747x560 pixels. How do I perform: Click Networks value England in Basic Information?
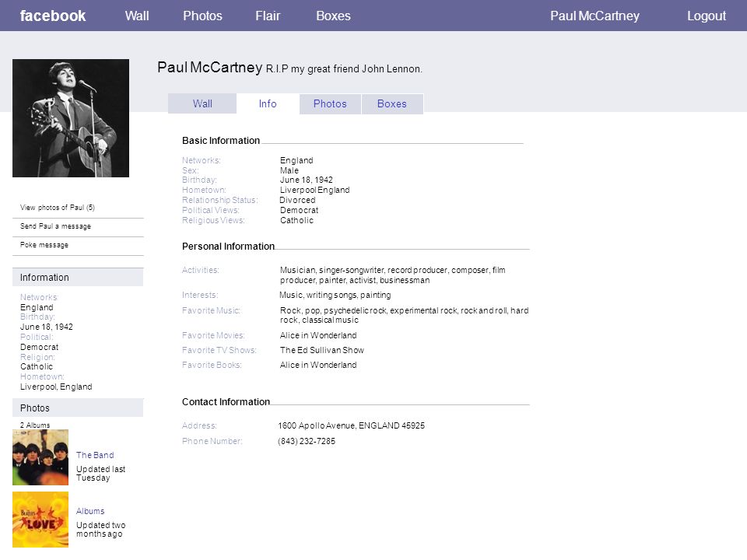point(296,160)
